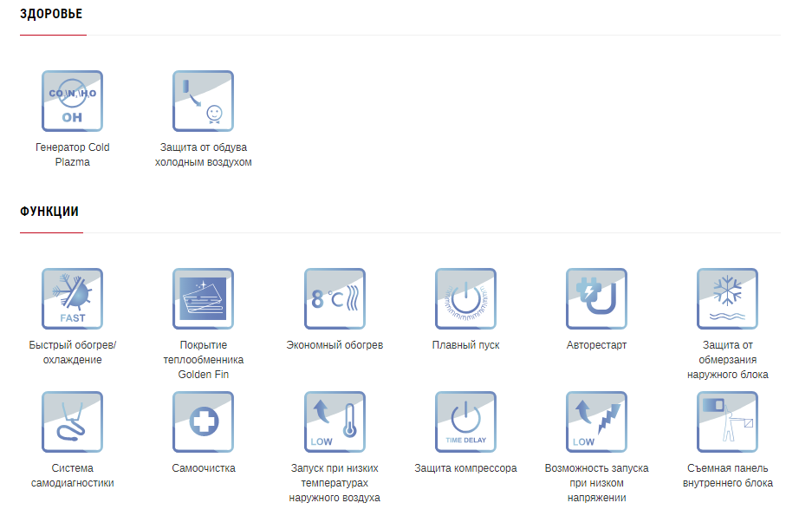Select the TIME DELAY compressor protection icon
The width and height of the screenshot is (812, 516).
pyautogui.click(x=465, y=421)
